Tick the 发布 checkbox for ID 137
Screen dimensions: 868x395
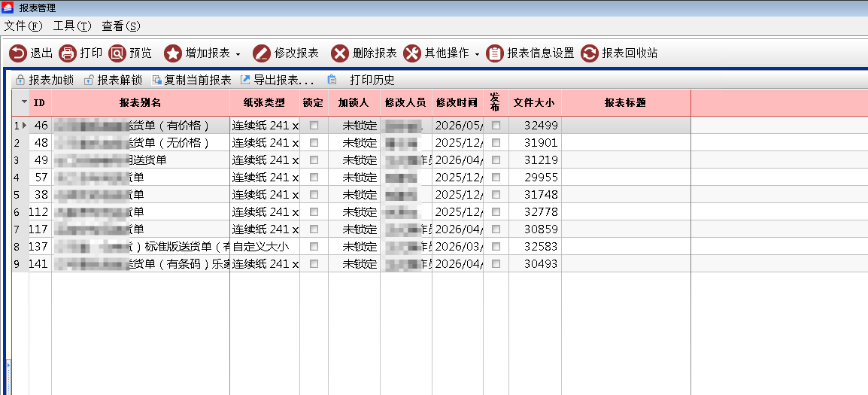[496, 247]
